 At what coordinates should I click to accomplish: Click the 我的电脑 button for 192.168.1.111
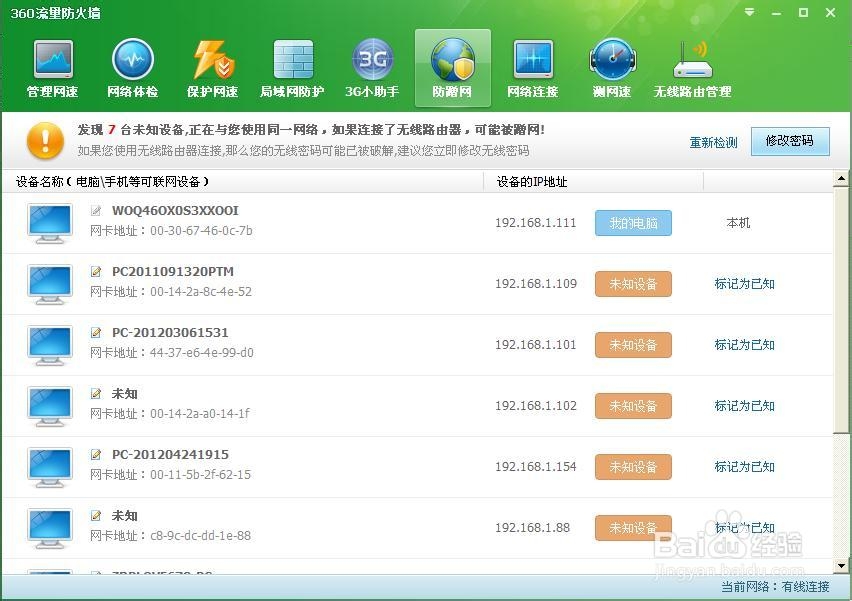633,223
